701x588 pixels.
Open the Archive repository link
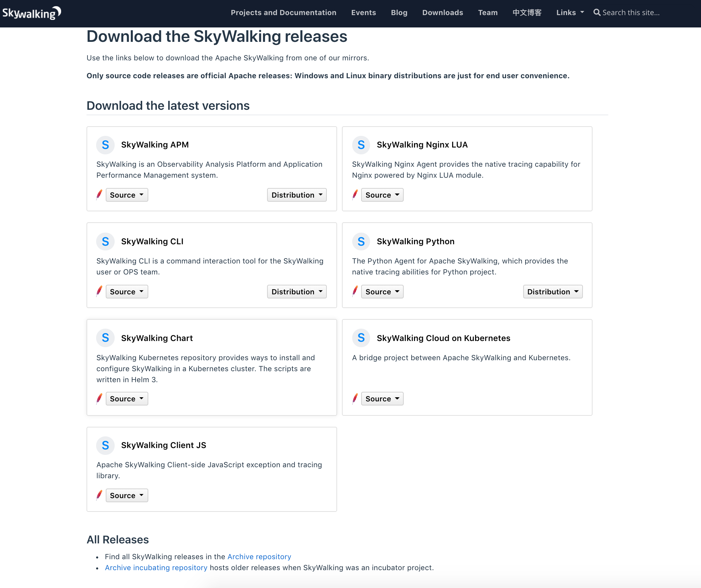click(259, 556)
